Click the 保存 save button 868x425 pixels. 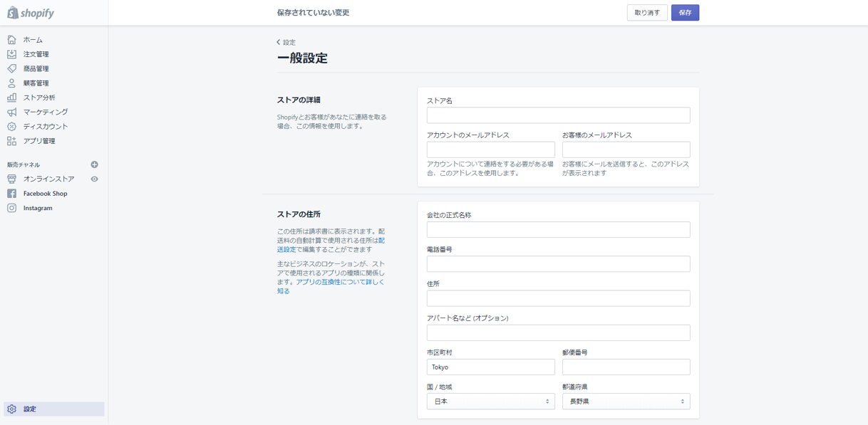[685, 13]
